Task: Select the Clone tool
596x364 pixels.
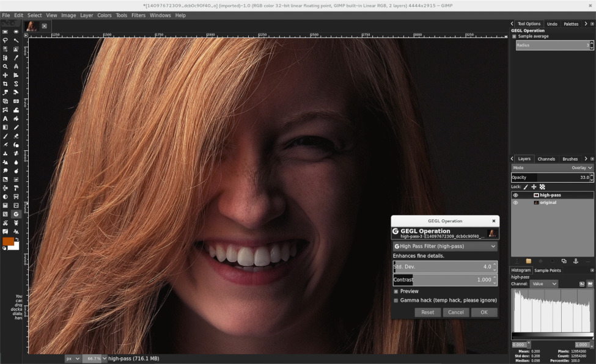Action: [6, 153]
